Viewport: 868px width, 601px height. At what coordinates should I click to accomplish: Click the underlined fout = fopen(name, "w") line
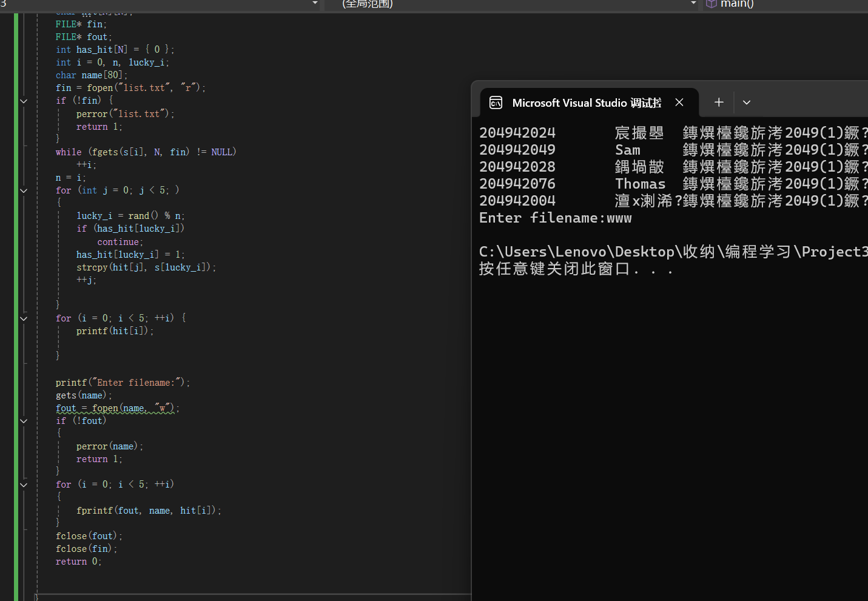point(118,408)
